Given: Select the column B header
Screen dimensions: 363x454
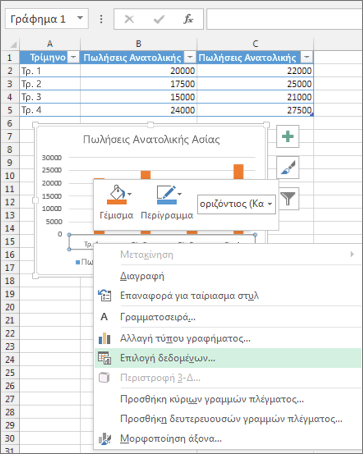Looking at the screenshot, I should tap(138, 44).
